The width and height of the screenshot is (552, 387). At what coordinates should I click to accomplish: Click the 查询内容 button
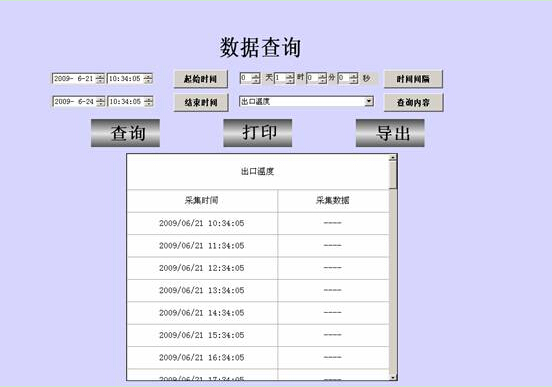pos(413,102)
